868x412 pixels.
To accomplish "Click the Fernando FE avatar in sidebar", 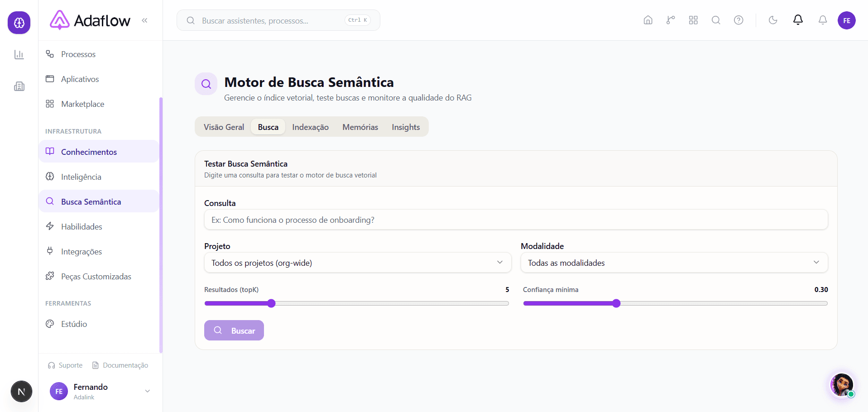I will 59,392.
